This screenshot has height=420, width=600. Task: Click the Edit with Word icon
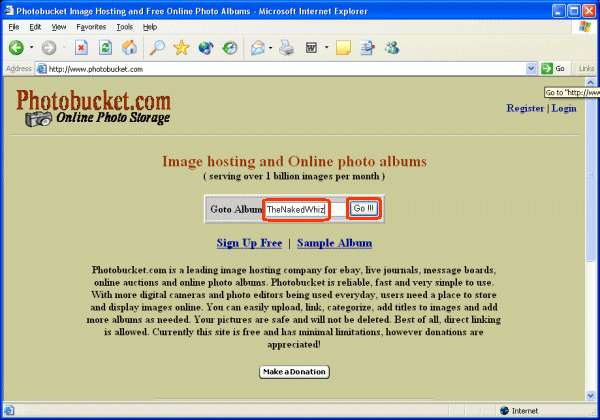[x=311, y=48]
